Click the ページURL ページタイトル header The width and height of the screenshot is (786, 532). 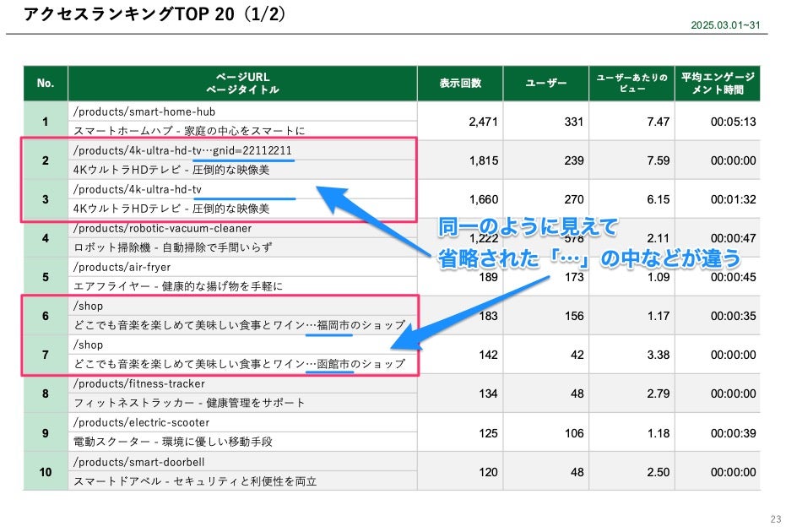coord(242,84)
